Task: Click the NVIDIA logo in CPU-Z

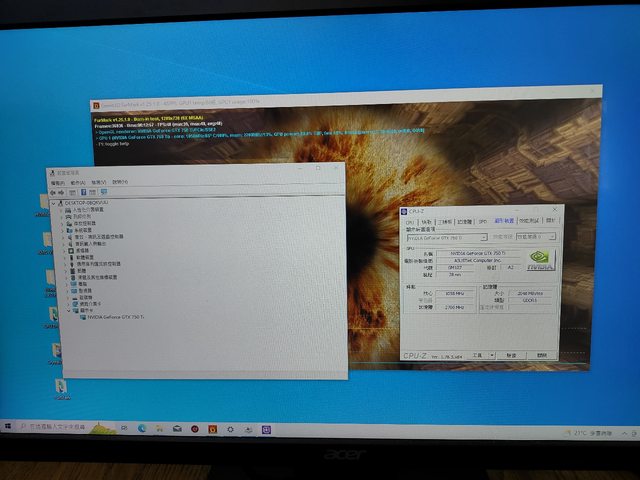Action: pyautogui.click(x=541, y=259)
